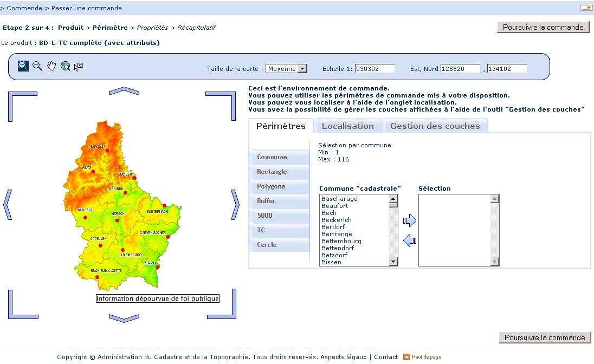Pan the map east with right chevron

click(x=235, y=204)
